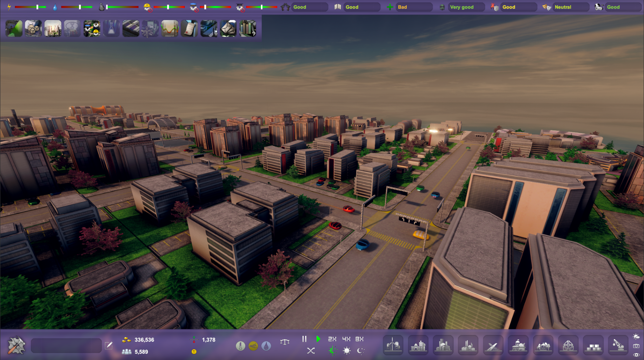Switch to night mode moon icon
The height and width of the screenshot is (360, 644).
tap(360, 351)
